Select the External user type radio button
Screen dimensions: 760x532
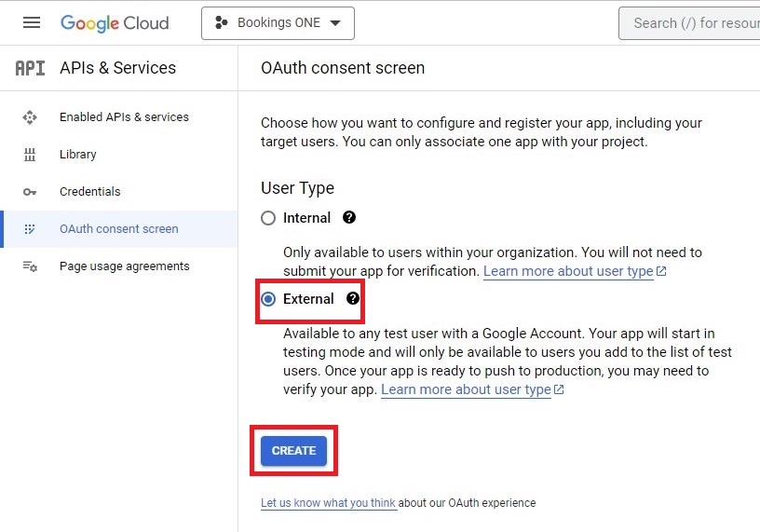pyautogui.click(x=268, y=299)
